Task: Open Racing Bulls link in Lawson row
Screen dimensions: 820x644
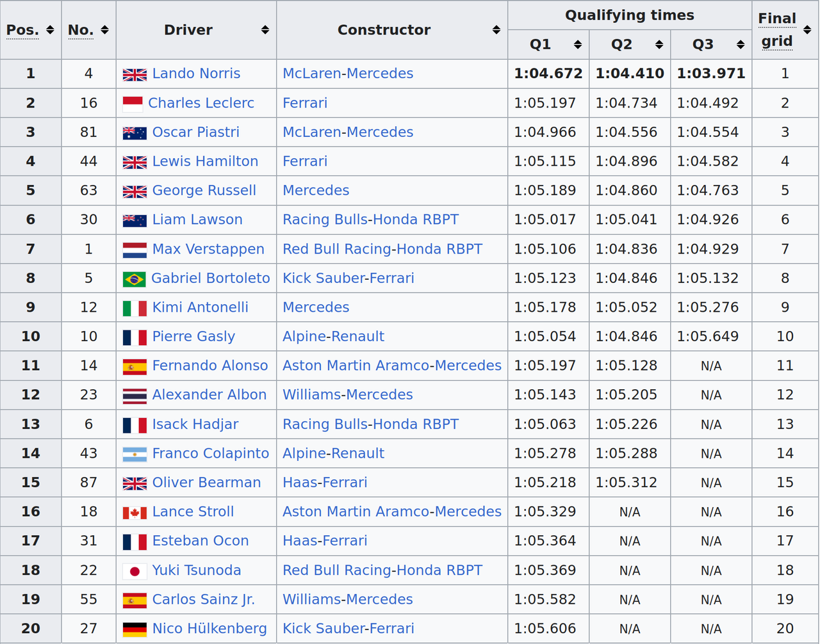Action: 326,220
